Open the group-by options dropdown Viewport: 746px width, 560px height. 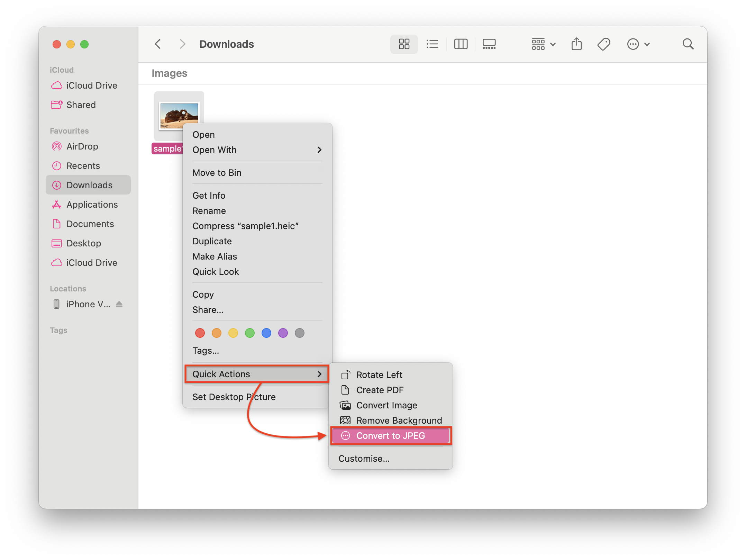click(x=544, y=44)
